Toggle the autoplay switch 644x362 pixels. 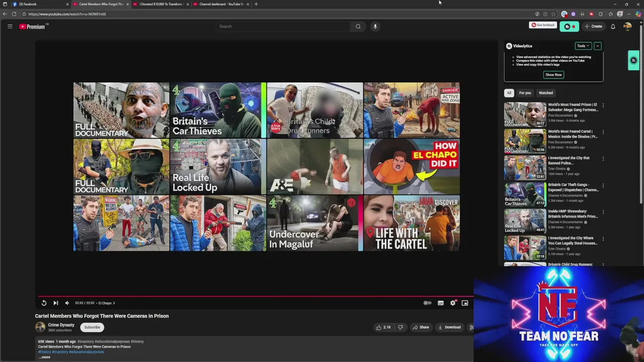pyautogui.click(x=427, y=303)
